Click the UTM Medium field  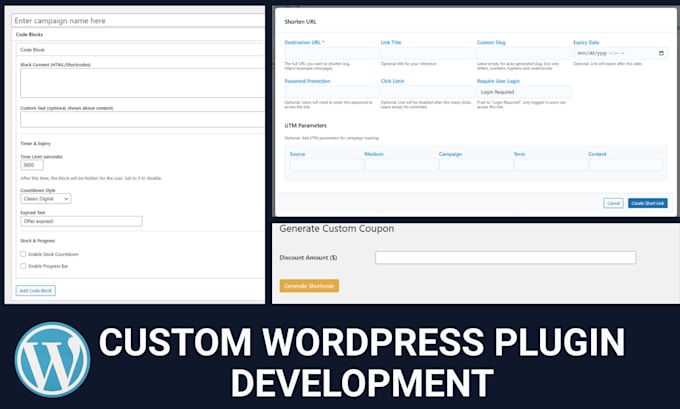[401, 165]
